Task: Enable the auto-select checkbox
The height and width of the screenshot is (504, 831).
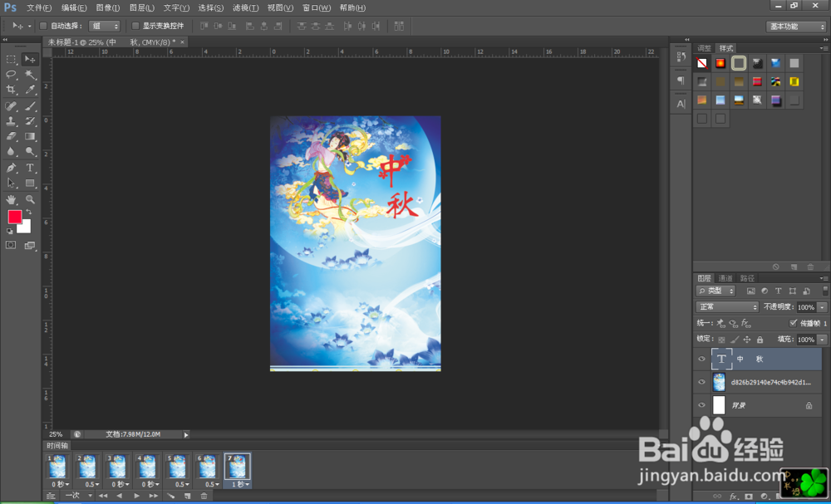Action: 43,26
